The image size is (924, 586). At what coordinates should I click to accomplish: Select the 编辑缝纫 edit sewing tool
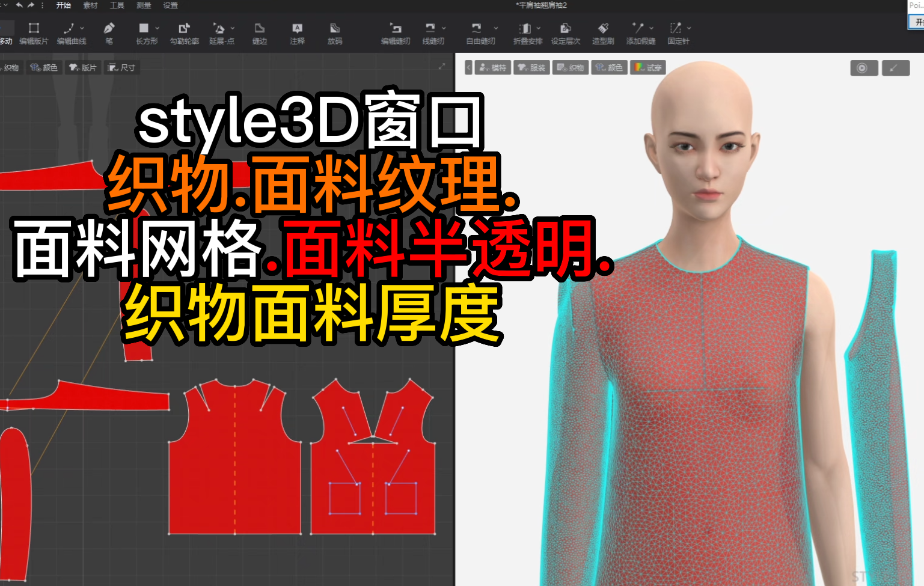click(396, 33)
